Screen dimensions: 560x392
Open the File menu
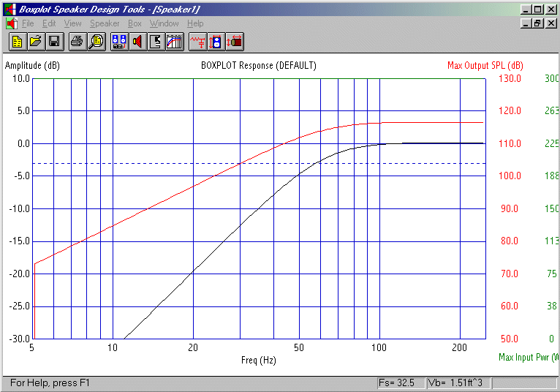(x=28, y=23)
